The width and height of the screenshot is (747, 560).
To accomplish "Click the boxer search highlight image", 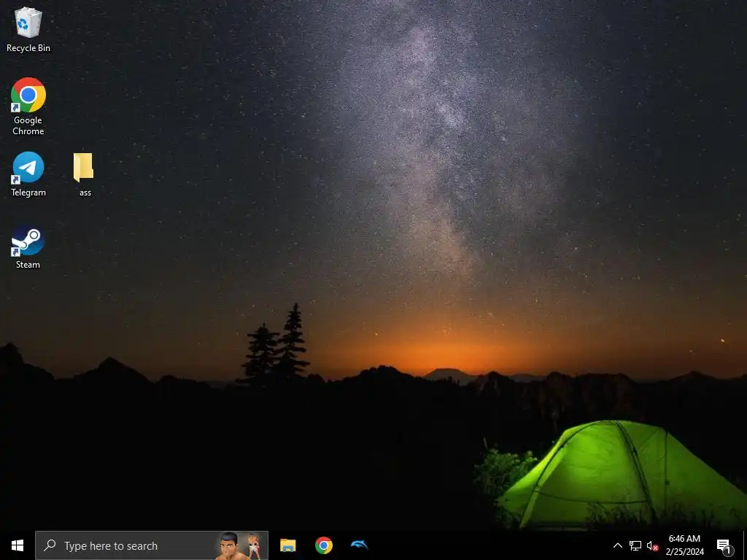I will pos(240,545).
